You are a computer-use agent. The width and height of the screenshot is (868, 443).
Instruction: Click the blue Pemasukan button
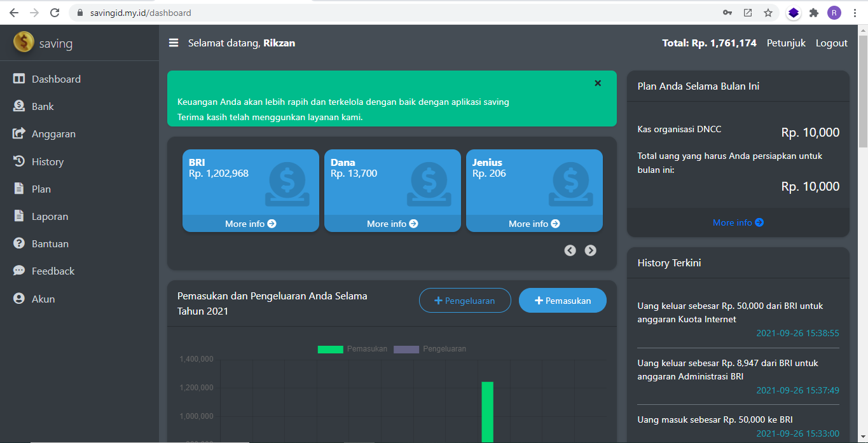point(563,301)
